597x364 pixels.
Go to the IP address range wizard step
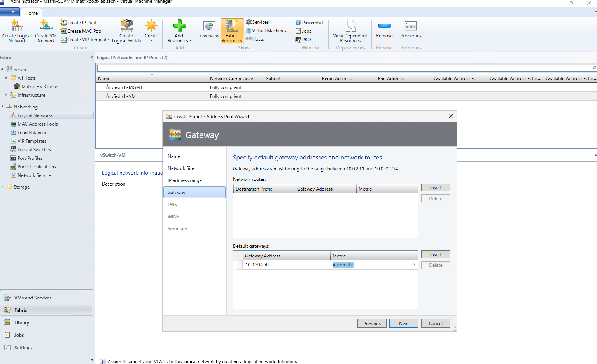(x=185, y=180)
